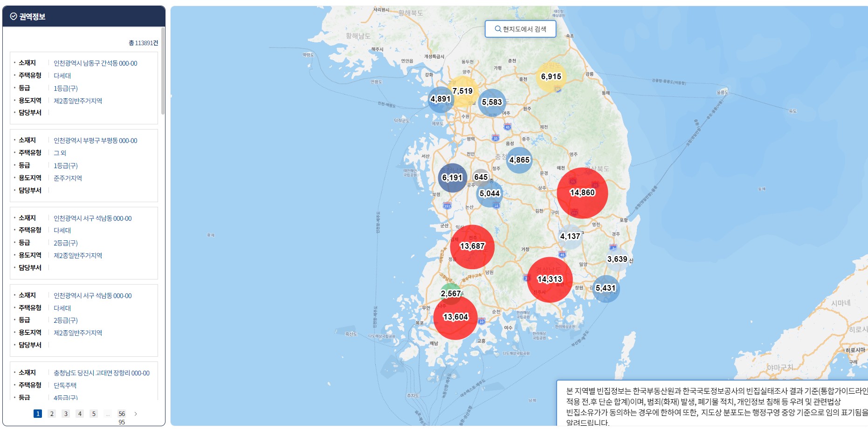The width and height of the screenshot is (868, 429).
Task: Click the 14,860 red cluster marker
Action: 582,193
